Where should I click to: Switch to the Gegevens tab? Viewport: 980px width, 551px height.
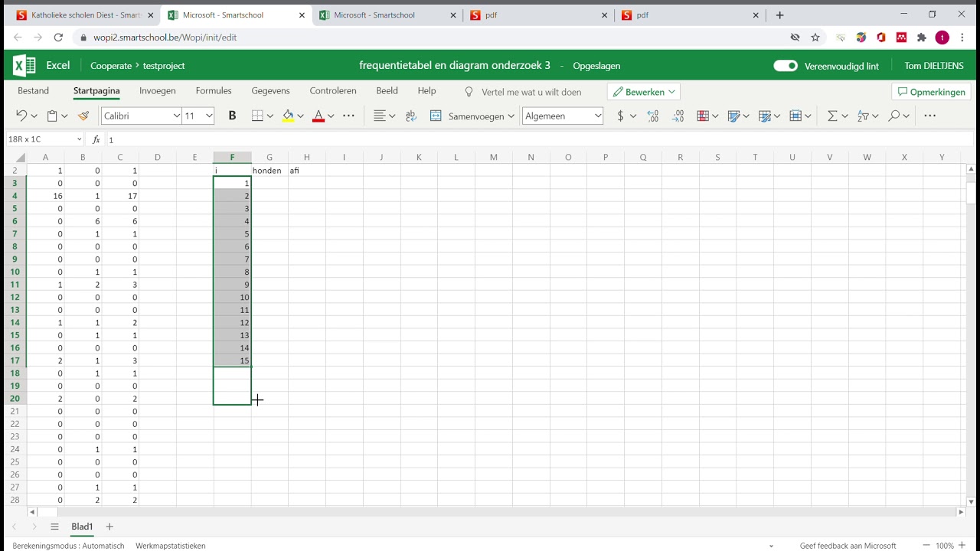pos(270,91)
